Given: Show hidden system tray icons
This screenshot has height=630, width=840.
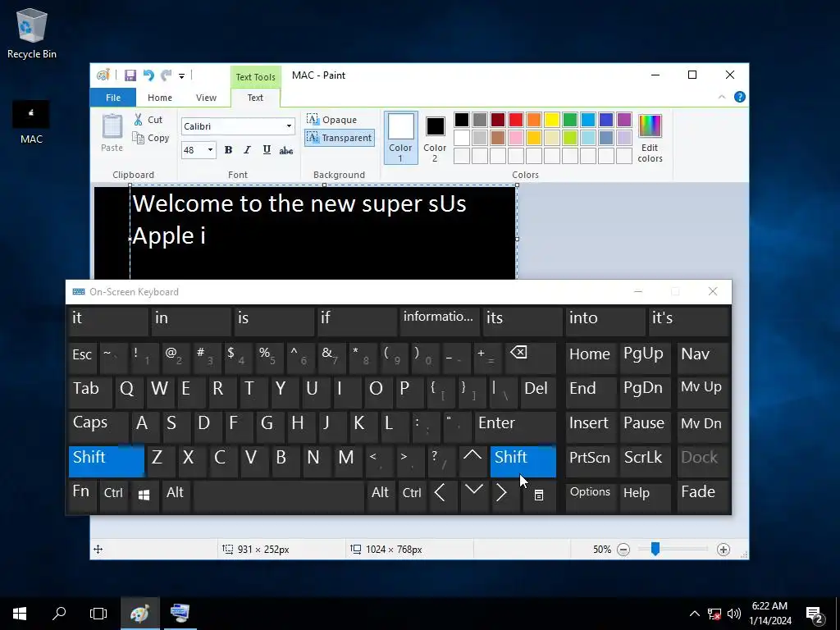Looking at the screenshot, I should click(694, 614).
